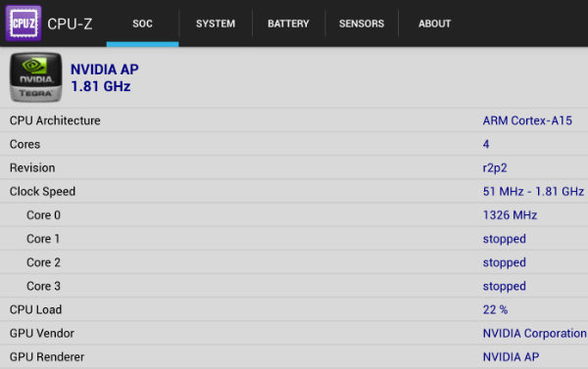Click the NVIDIA Tegra logo icon
The image size is (588, 369).
tap(35, 77)
